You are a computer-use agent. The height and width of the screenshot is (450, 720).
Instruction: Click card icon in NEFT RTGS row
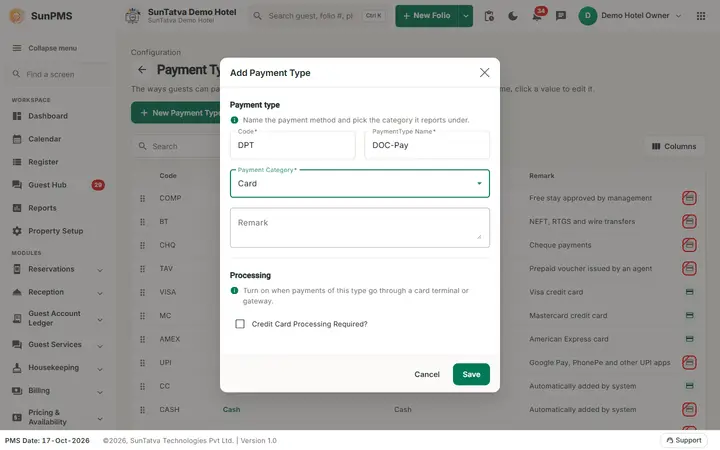(689, 221)
